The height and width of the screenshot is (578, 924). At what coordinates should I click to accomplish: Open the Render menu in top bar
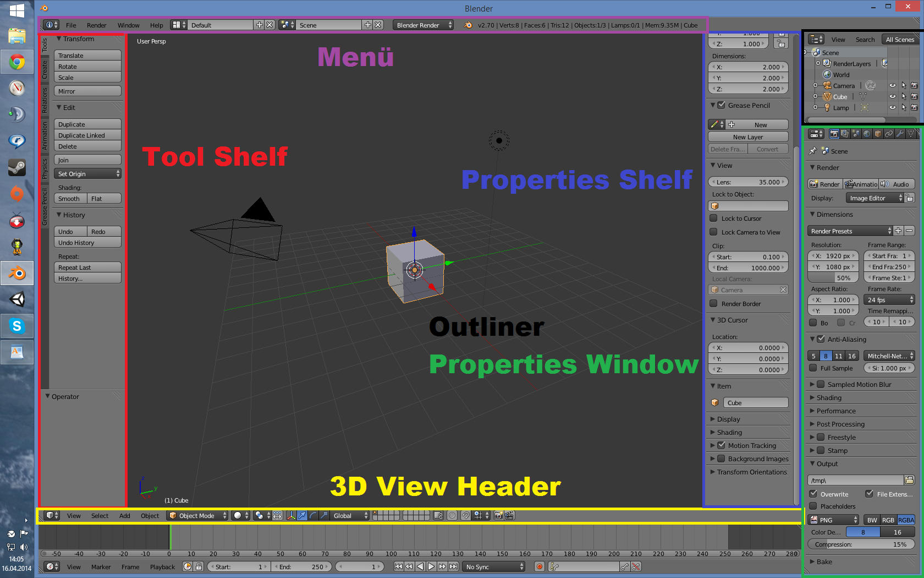coord(96,25)
